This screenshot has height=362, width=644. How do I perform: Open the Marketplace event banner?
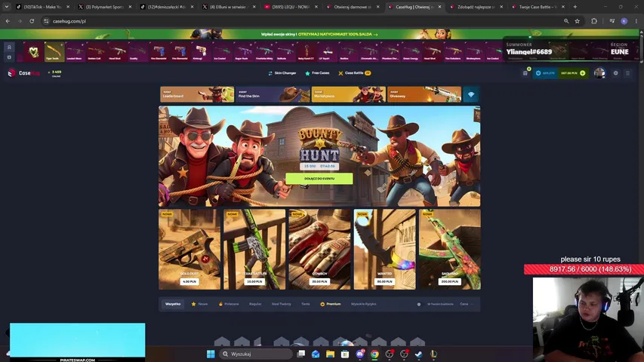(x=349, y=94)
